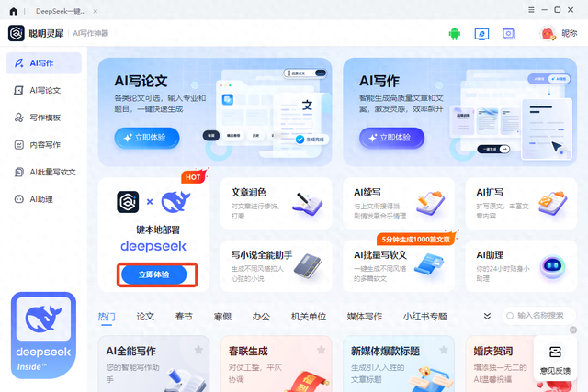Click the 昵称 username label
Viewport: 588px width, 392px height.
click(x=570, y=34)
